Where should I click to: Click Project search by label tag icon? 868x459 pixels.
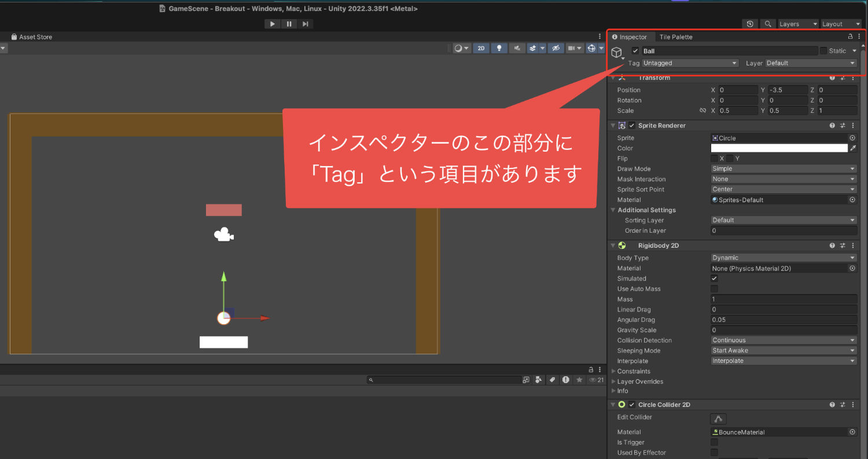tap(552, 380)
